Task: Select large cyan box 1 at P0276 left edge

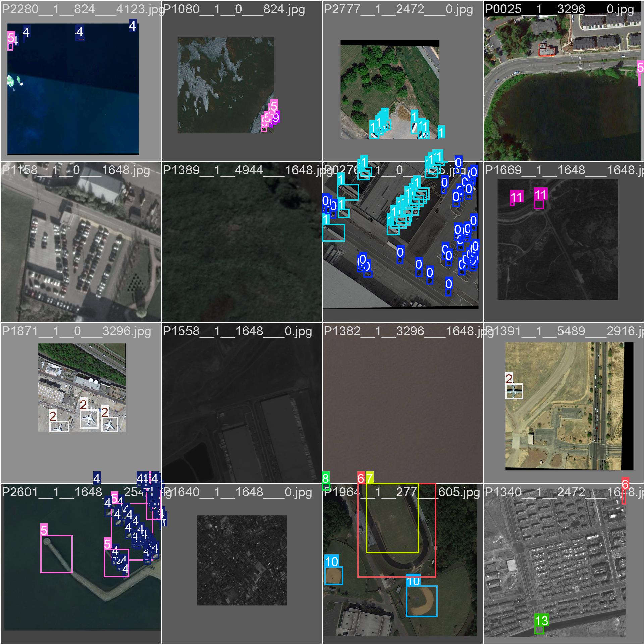Action: 333,232
